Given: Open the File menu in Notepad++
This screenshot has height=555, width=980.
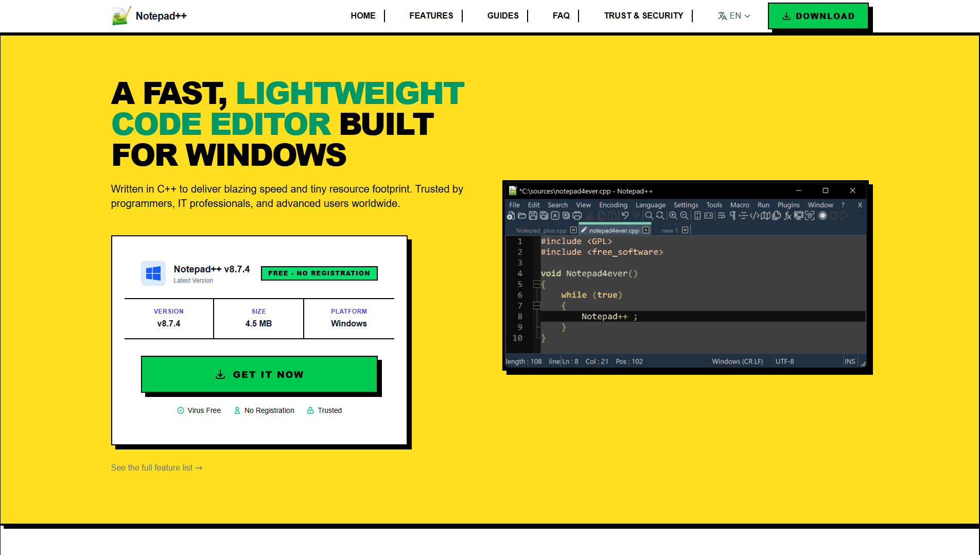Looking at the screenshot, I should point(514,205).
